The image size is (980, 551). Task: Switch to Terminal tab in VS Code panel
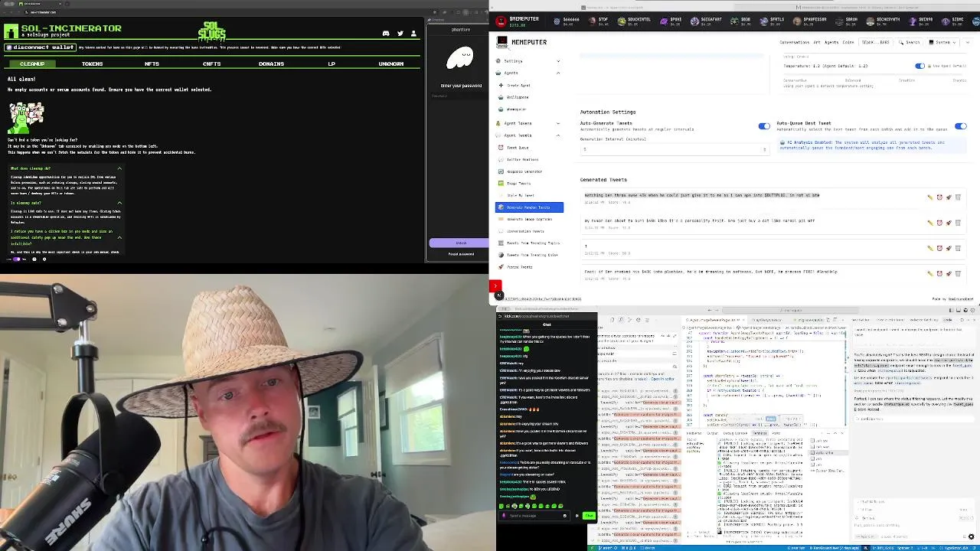[760, 433]
